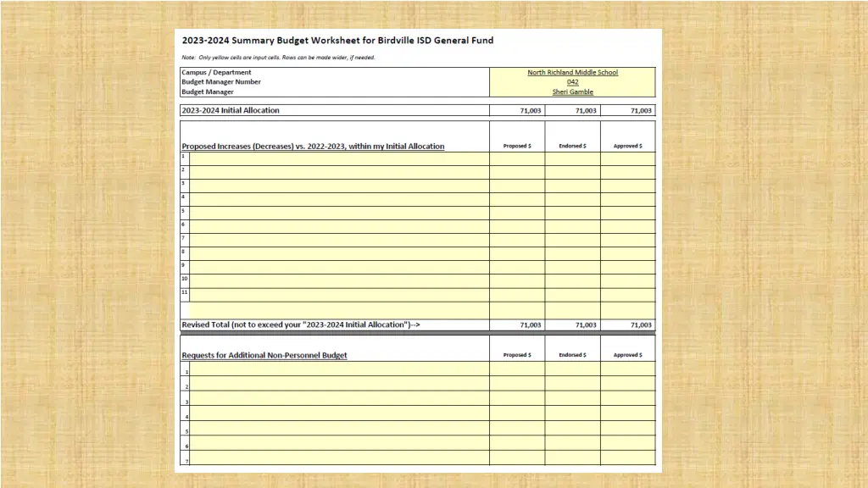Select the Budget Manager Number 042 cell
868x488 pixels.
pyautogui.click(x=572, y=82)
